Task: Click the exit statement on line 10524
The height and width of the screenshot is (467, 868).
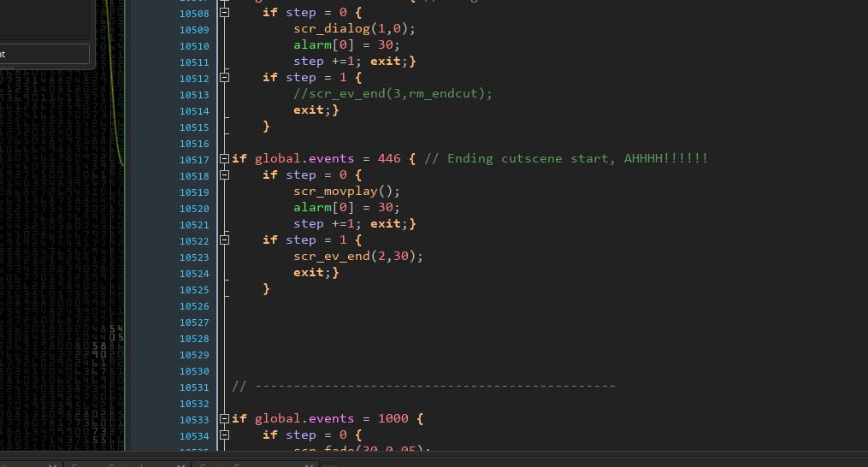Action: [311, 273]
